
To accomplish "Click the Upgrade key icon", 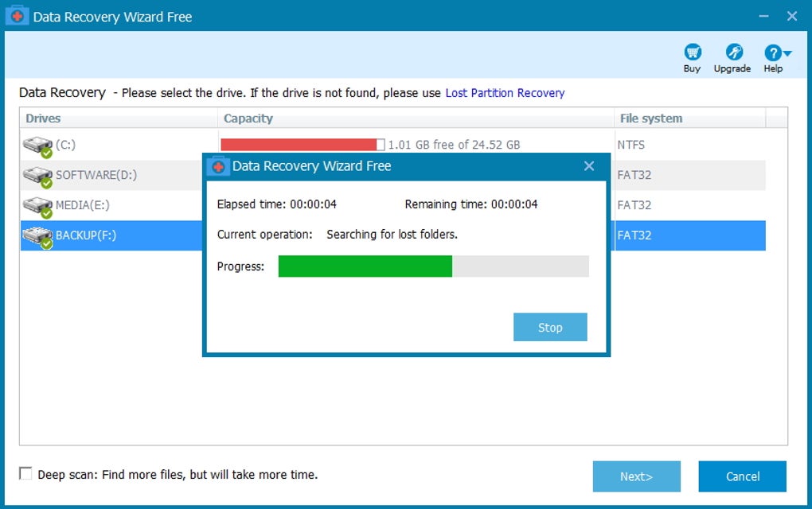I will click(x=732, y=52).
